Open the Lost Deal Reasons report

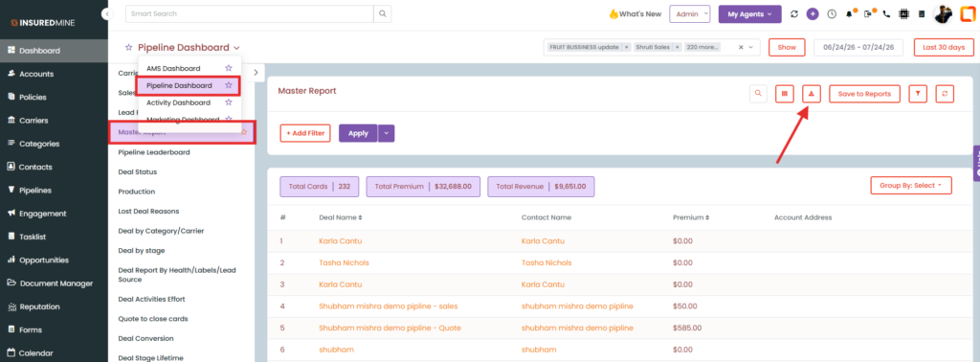(148, 211)
